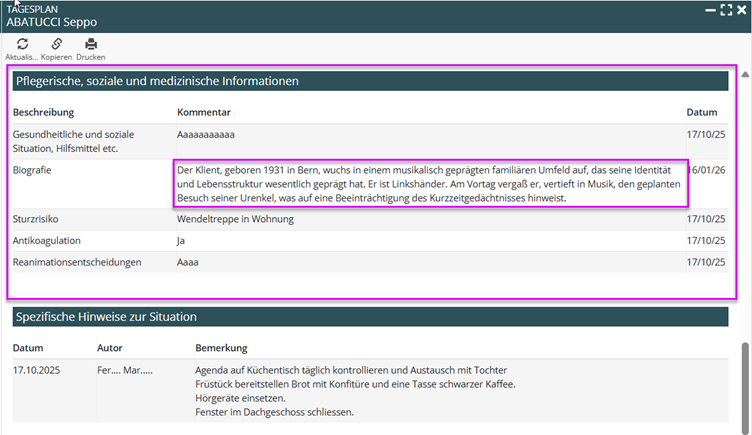The image size is (752, 435).
Task: Click the Autor column header
Action: [110, 349]
